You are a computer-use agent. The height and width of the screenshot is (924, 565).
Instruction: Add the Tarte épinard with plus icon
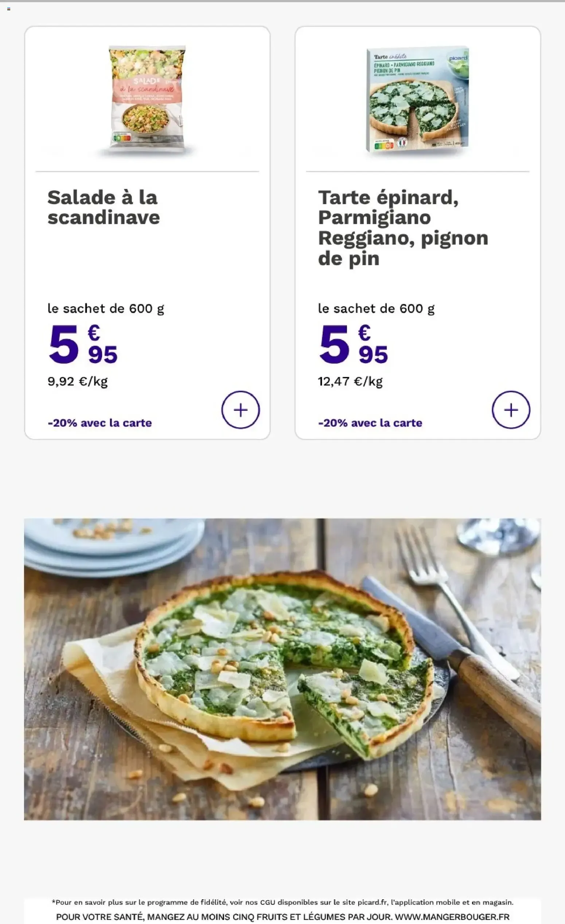(511, 409)
